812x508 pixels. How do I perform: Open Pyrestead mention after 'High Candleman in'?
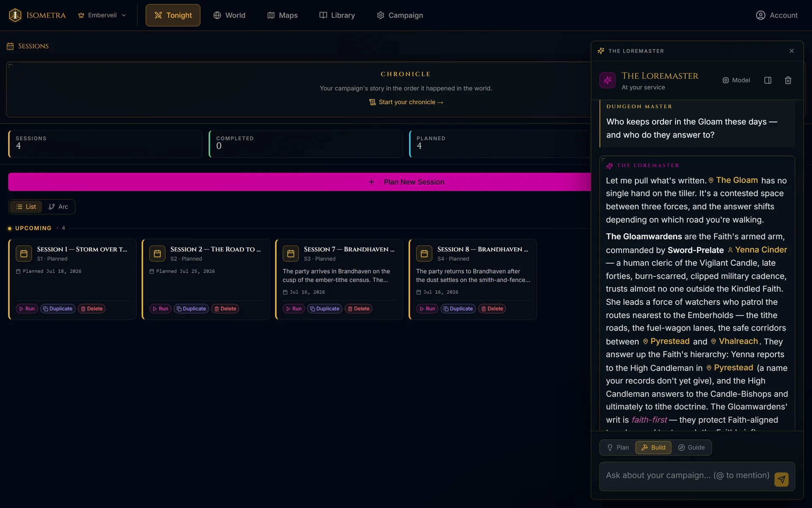[730, 368]
